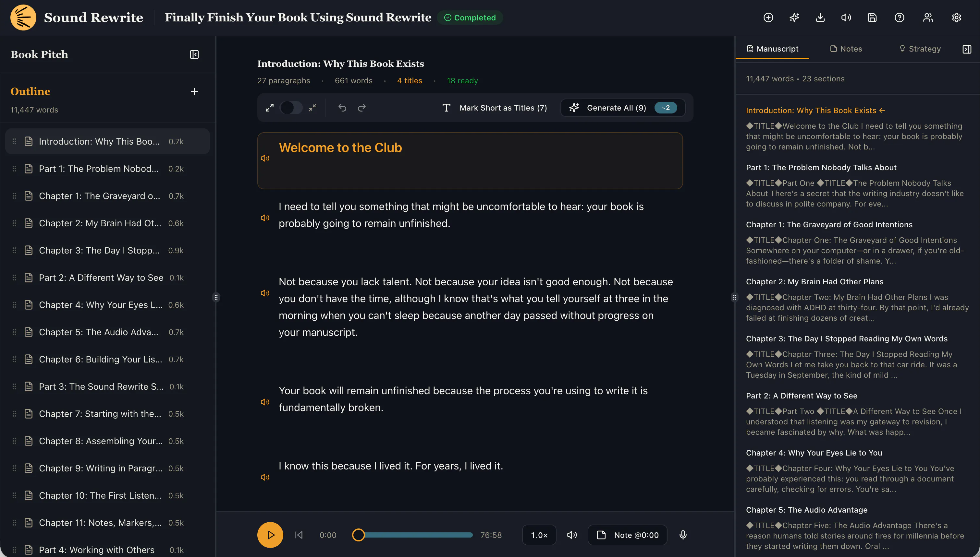
Task: Select Introduction: Why This Boo... in outline
Action: point(107,142)
